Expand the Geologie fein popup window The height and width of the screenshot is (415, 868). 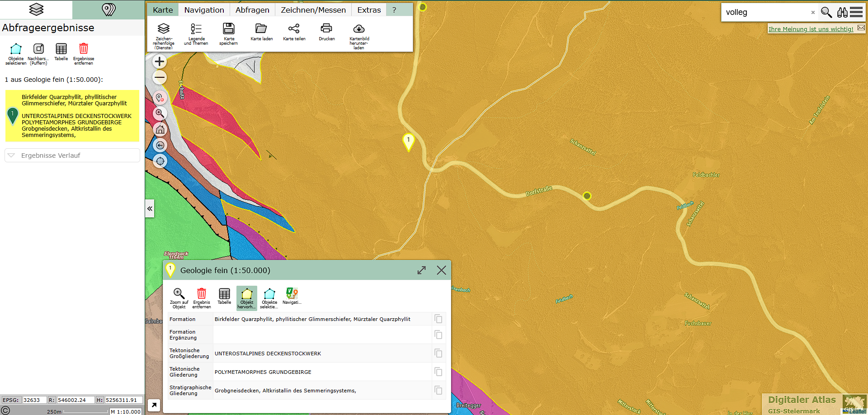(x=421, y=270)
